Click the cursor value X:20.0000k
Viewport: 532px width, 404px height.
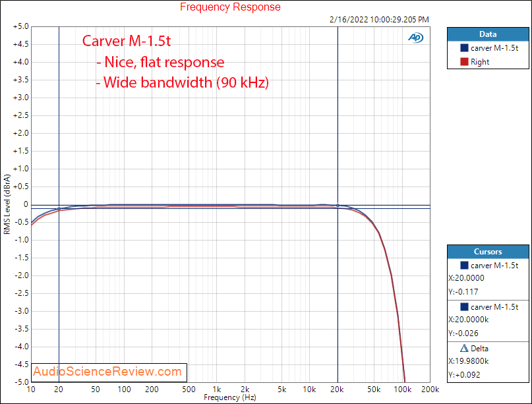point(469,320)
